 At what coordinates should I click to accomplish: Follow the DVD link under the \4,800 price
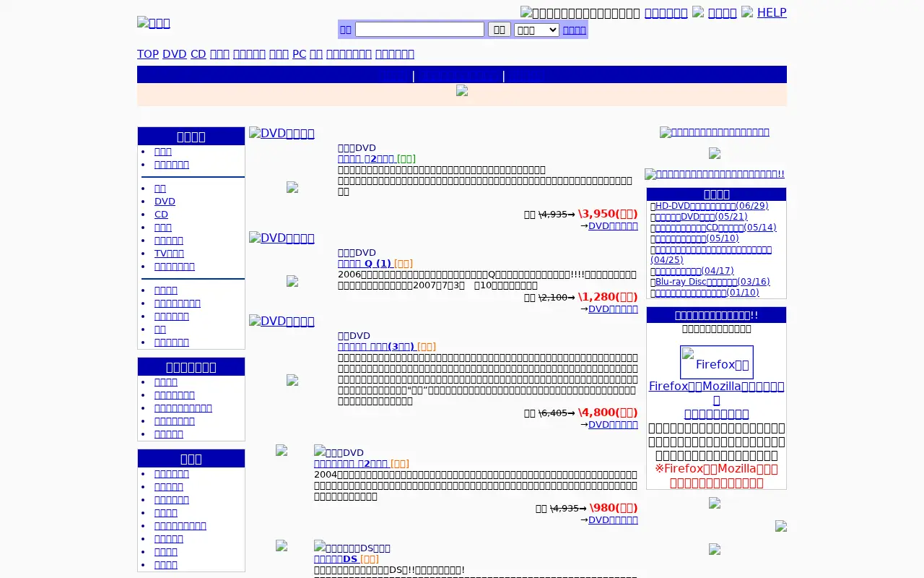pos(613,425)
